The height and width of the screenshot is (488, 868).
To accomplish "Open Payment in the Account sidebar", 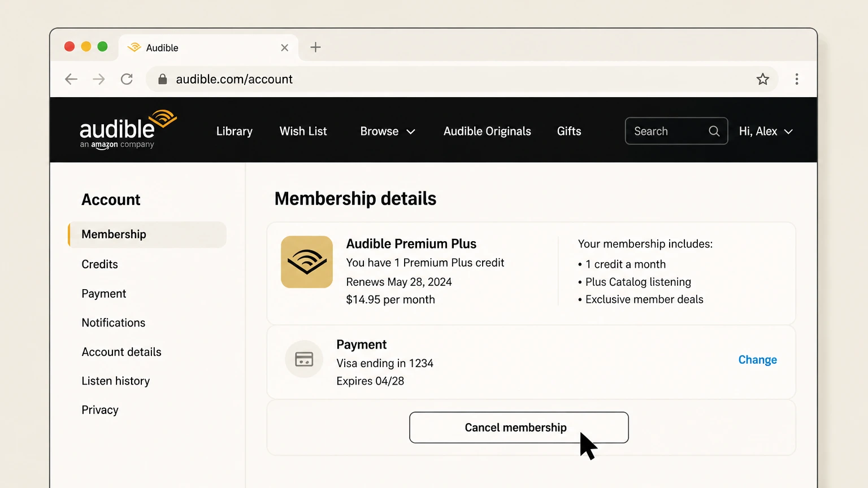I will coord(104,294).
